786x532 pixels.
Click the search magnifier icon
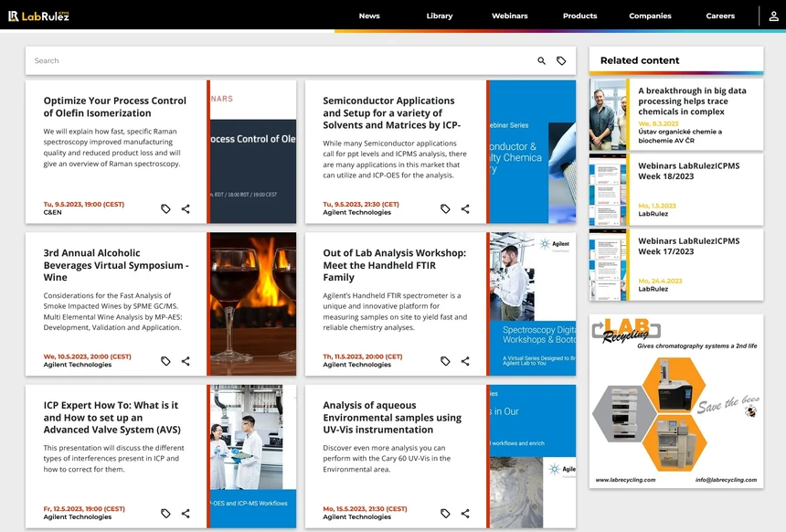[541, 60]
